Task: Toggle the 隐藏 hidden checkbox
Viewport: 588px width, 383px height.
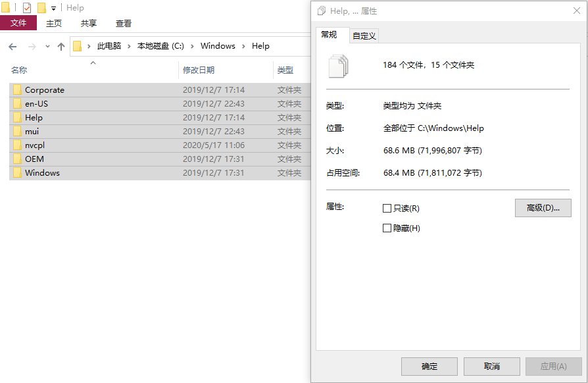Action: pos(387,228)
